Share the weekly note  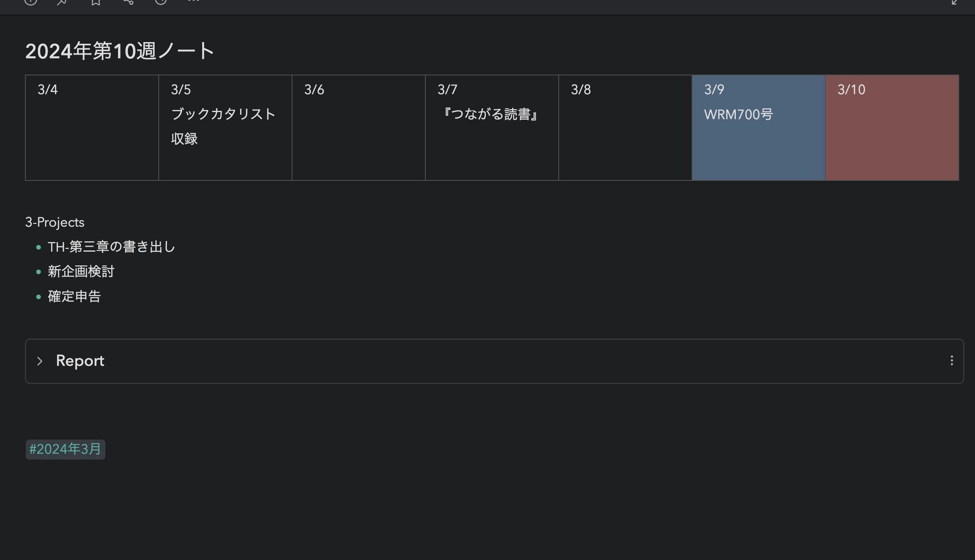[128, 2]
